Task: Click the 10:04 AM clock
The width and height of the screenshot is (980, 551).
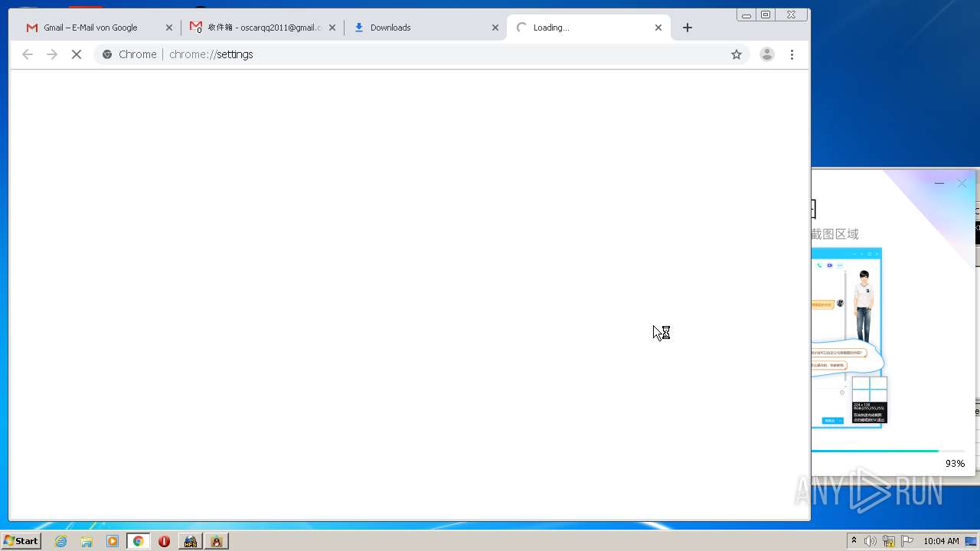Action: (941, 541)
